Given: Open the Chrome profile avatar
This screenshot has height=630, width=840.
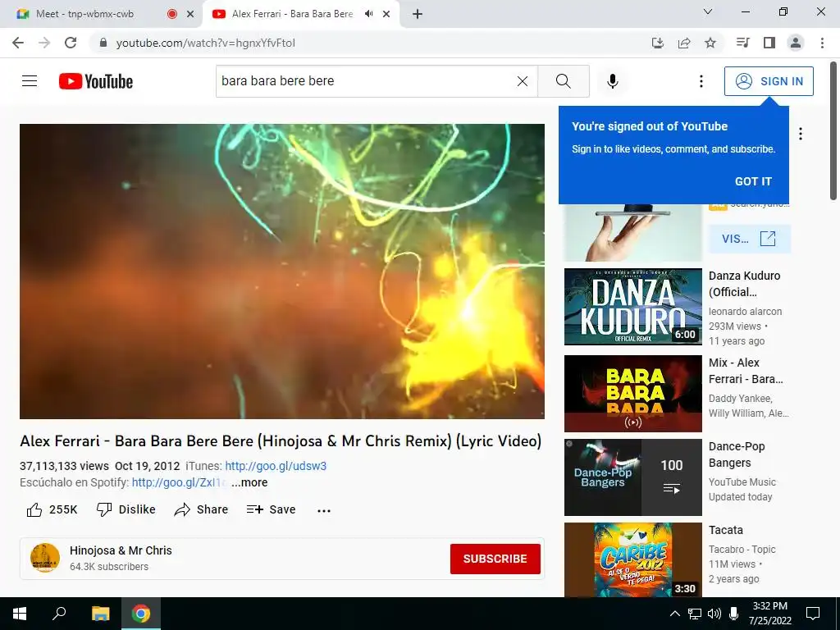Looking at the screenshot, I should (796, 43).
